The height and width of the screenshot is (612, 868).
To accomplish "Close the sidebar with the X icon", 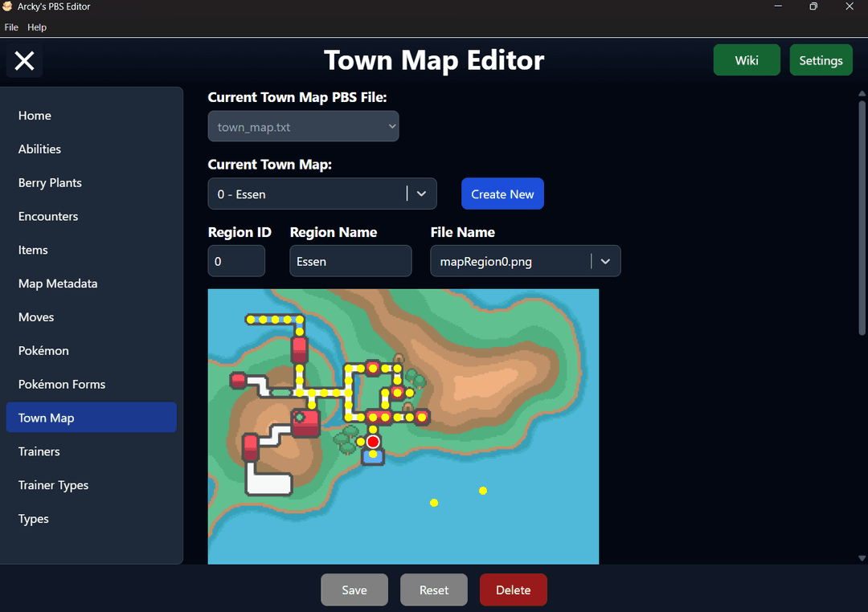I will click(x=25, y=61).
